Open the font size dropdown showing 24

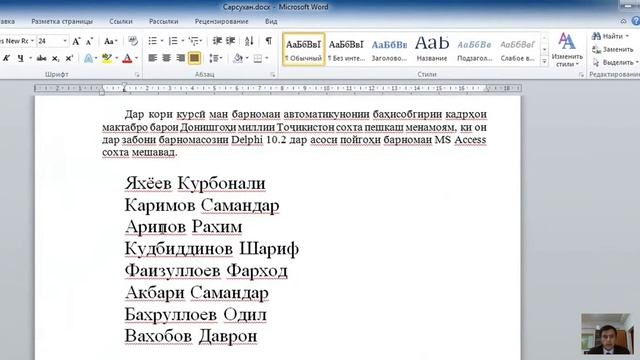click(65, 41)
